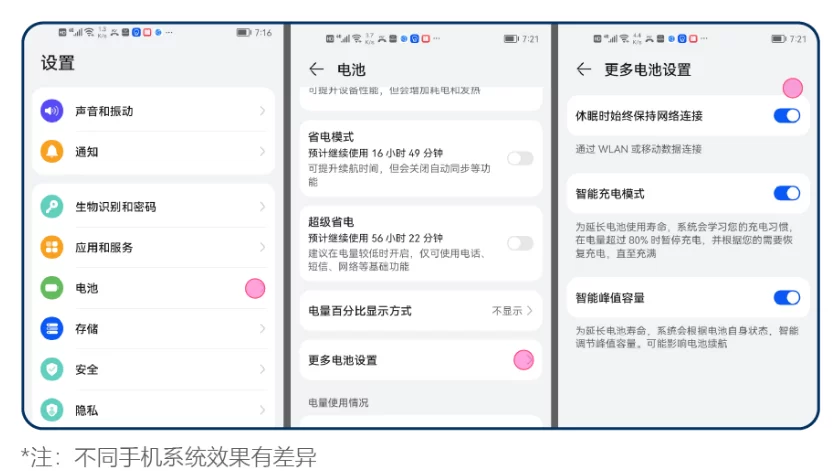838x471 pixels.
Task: Tap 预计继续使用 56 小时 22 分钟 text
Action: coord(375,238)
